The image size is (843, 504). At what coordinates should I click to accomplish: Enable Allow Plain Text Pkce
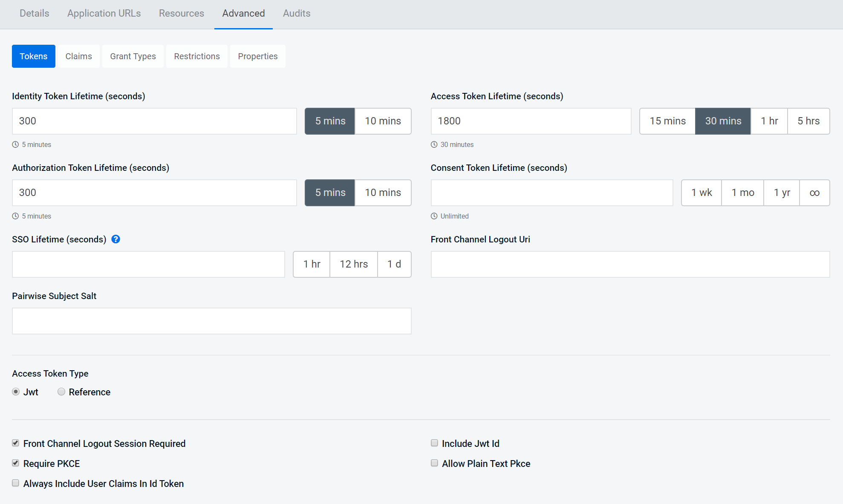click(434, 463)
